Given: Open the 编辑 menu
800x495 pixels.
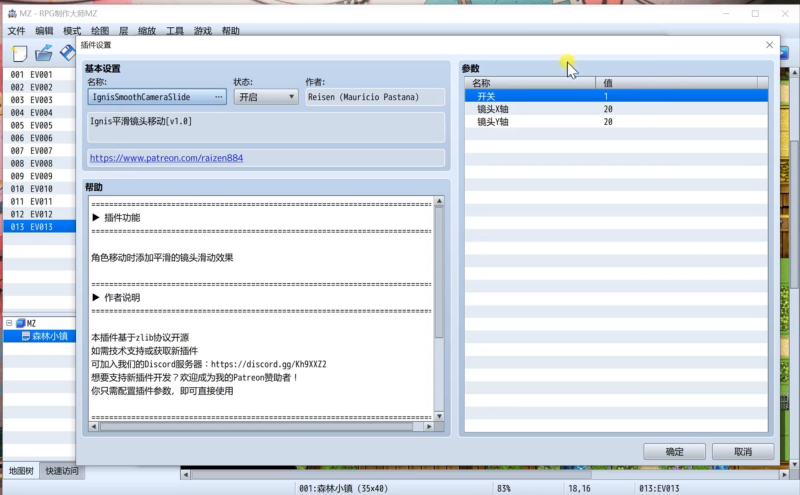Looking at the screenshot, I should click(44, 31).
